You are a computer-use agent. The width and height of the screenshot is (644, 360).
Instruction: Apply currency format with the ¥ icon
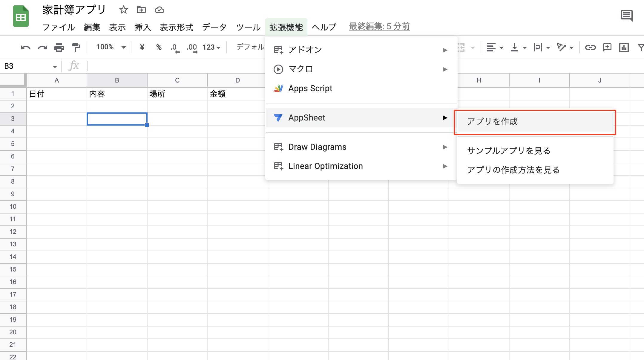[142, 47]
